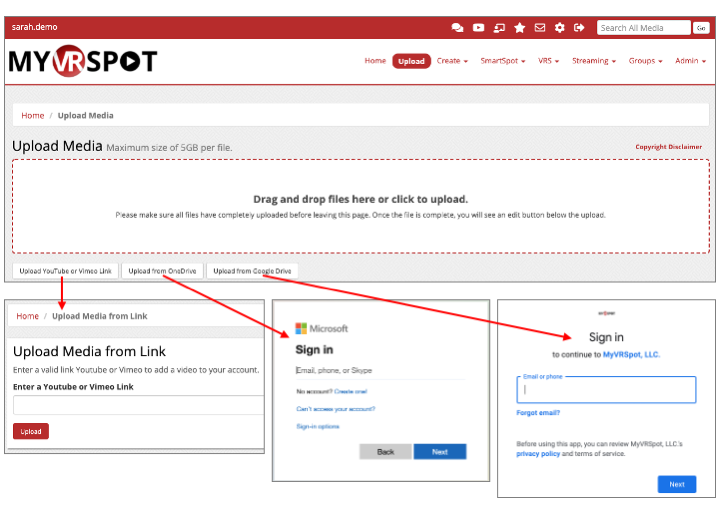Expand the Create dropdown menu

point(452,61)
